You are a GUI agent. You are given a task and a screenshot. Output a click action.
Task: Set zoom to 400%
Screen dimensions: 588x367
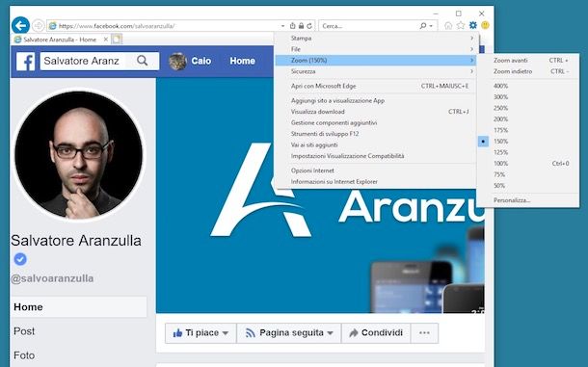(528, 86)
